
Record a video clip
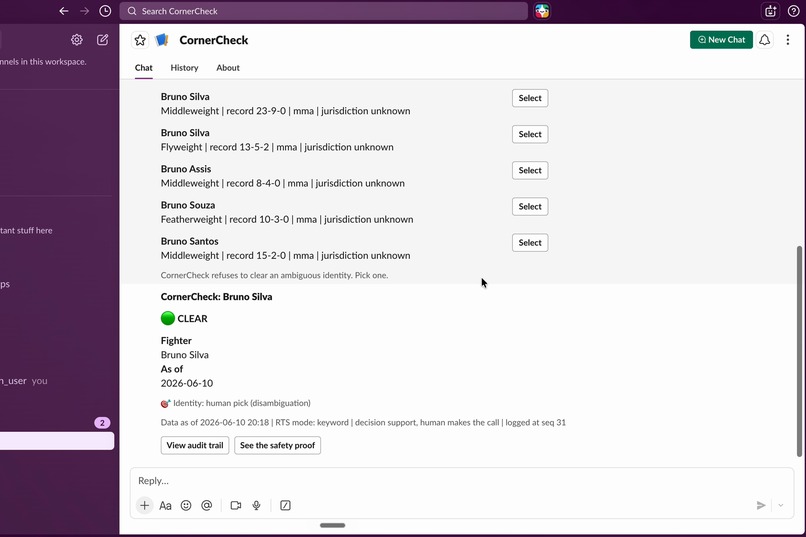(x=236, y=506)
